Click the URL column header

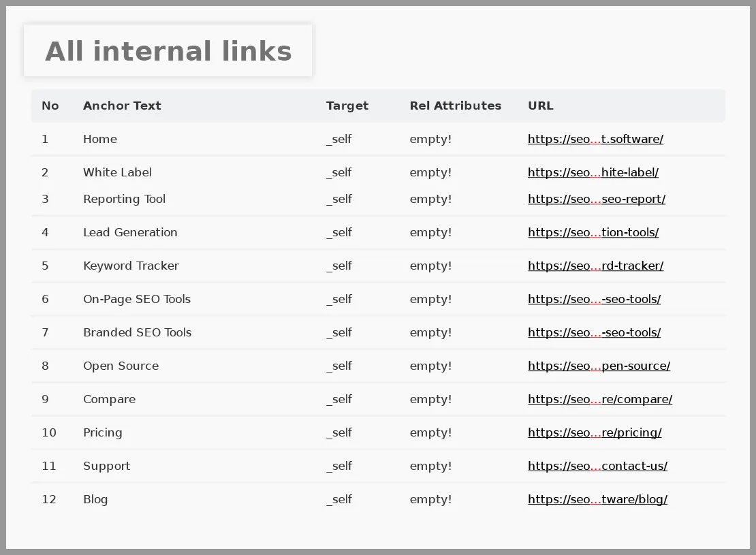click(x=541, y=106)
